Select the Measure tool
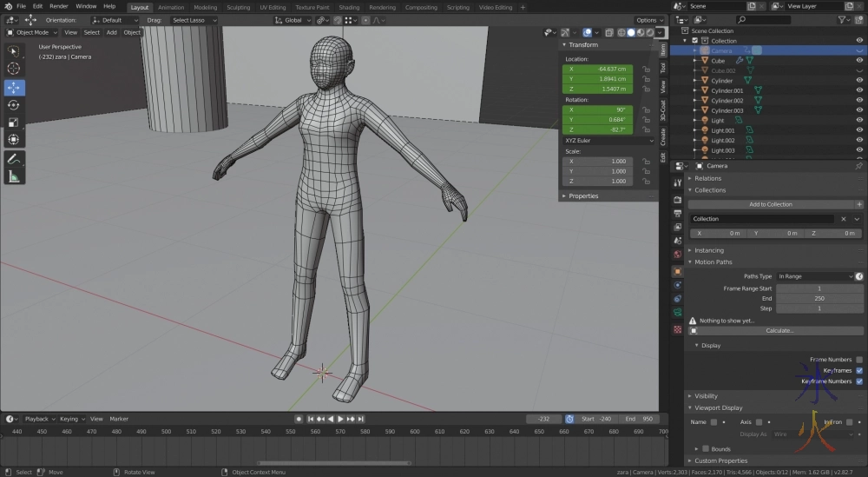This screenshot has width=868, height=477. [14, 176]
